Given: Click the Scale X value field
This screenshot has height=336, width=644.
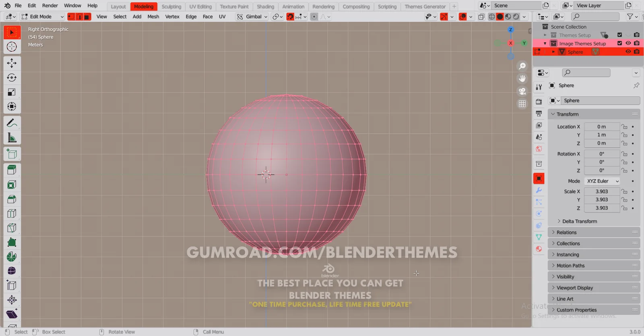Looking at the screenshot, I should click(x=602, y=191).
